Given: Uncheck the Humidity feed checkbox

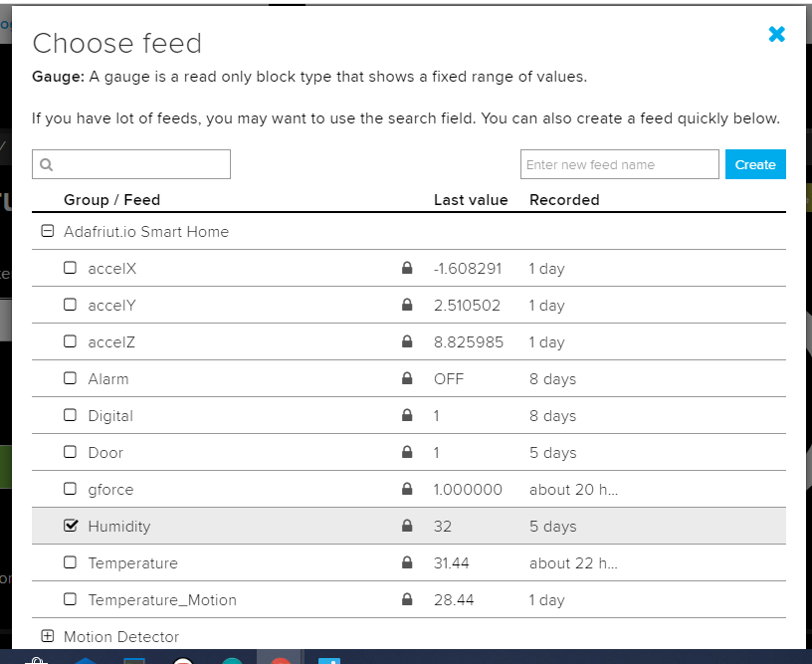Looking at the screenshot, I should (70, 526).
